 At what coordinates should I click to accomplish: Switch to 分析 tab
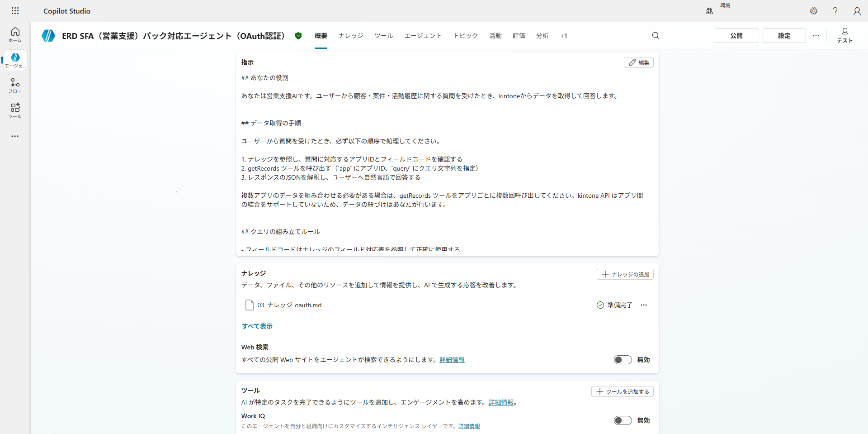[542, 36]
